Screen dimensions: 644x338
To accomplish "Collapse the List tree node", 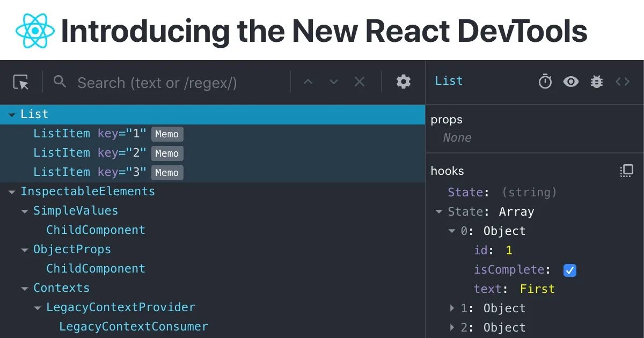I will 12,115.
